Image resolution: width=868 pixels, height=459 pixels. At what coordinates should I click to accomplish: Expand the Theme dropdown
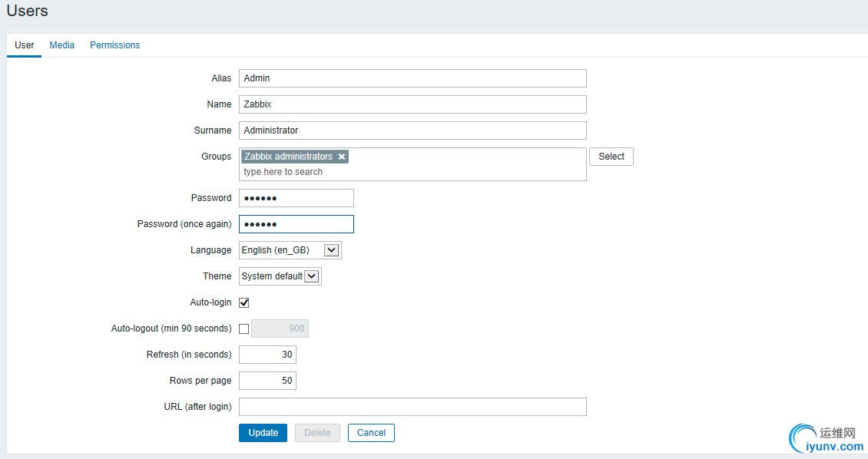(x=280, y=276)
